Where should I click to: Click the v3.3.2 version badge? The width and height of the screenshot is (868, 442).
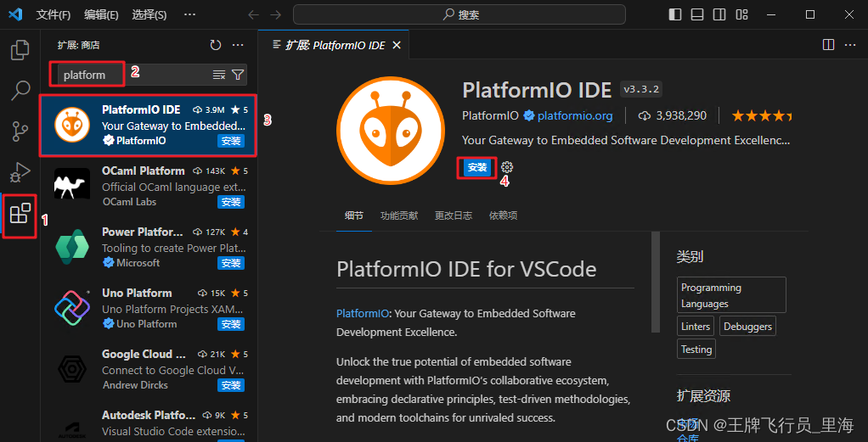coord(641,89)
